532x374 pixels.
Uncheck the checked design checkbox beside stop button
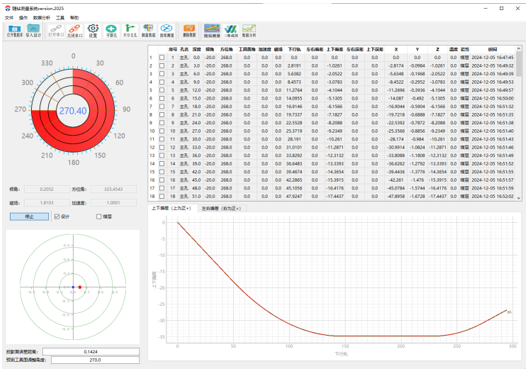click(57, 217)
